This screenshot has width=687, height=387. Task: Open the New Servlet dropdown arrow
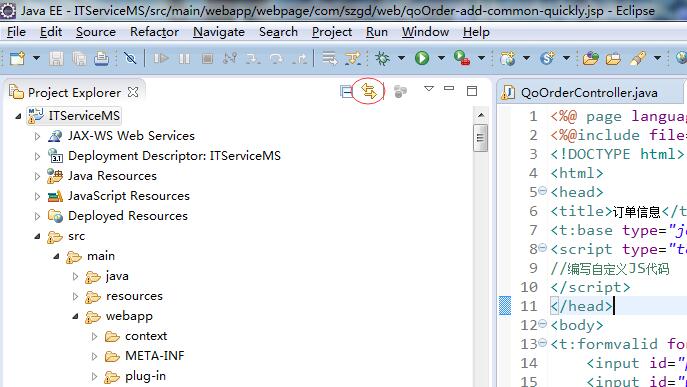tap(566, 58)
